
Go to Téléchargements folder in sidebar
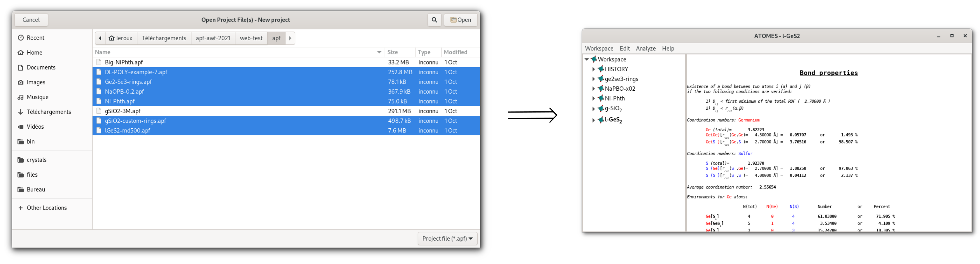49,112
